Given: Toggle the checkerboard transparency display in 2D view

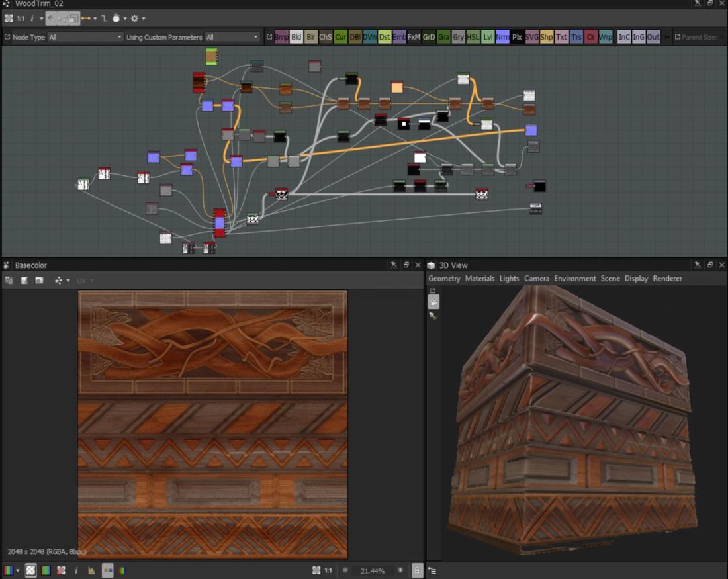Looking at the screenshot, I should click(30, 570).
